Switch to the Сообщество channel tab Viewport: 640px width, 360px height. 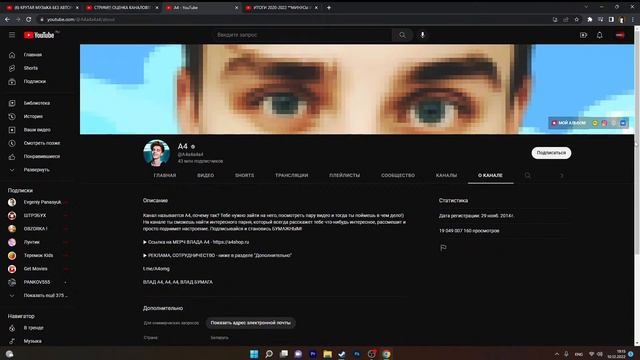pyautogui.click(x=398, y=175)
